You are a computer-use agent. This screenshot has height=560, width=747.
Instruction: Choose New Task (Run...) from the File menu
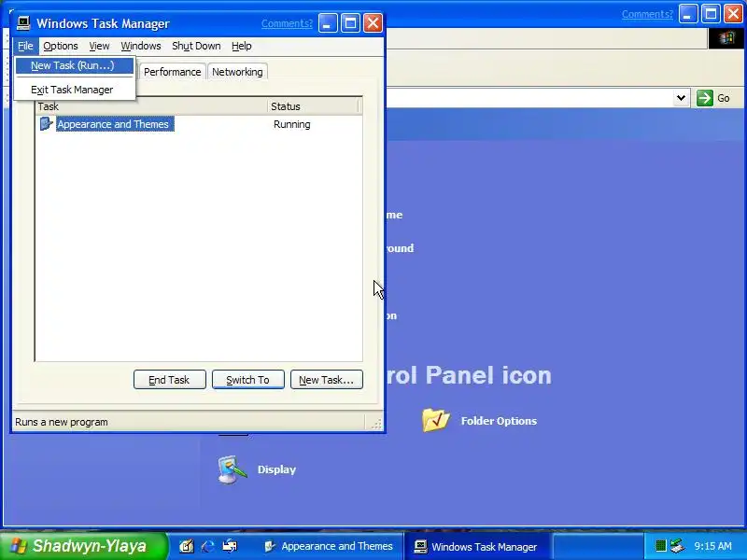click(x=75, y=65)
